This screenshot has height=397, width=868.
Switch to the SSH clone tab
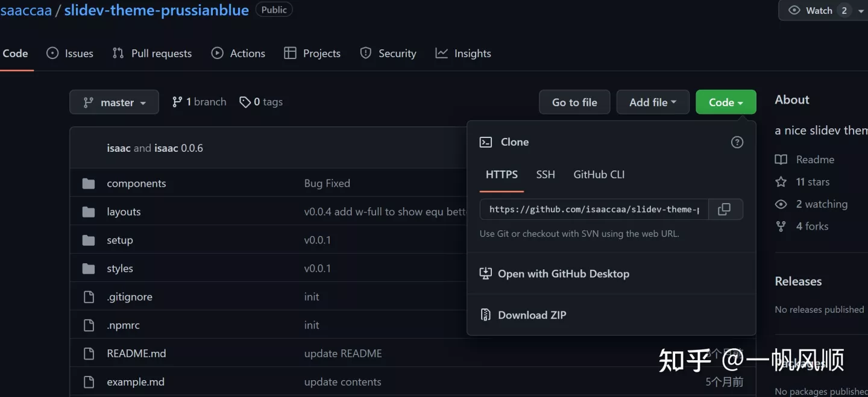[546, 175]
